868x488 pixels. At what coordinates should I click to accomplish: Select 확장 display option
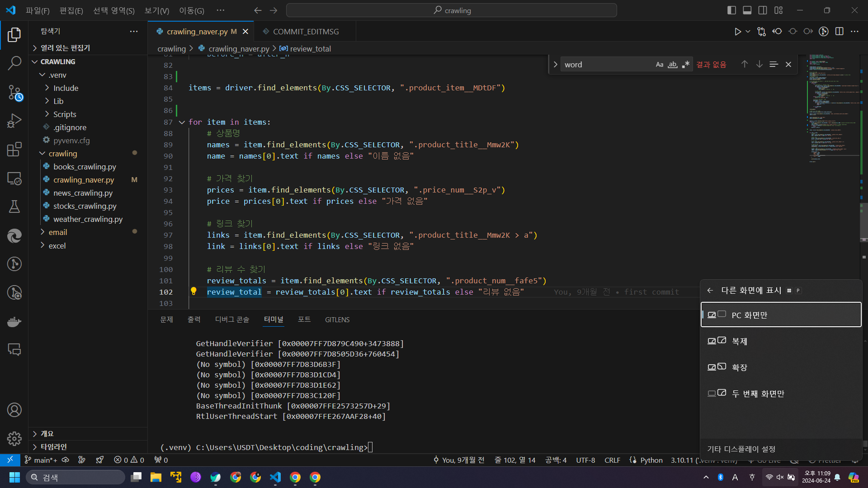781,367
